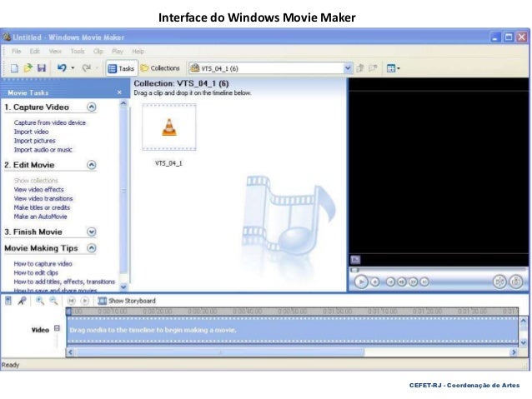Image resolution: width=532 pixels, height=399 pixels.
Task: Open the Tools menu
Action: click(x=78, y=51)
